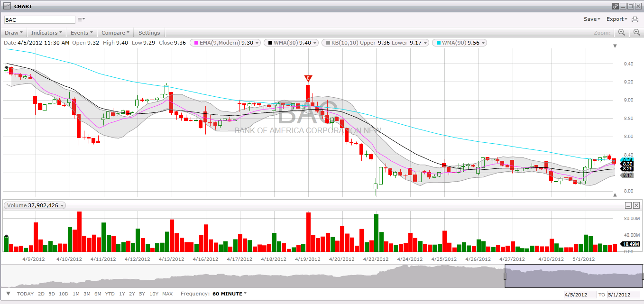This screenshot has height=304, width=644.
Task: Click the BAC symbol input field
Action: [x=39, y=19]
